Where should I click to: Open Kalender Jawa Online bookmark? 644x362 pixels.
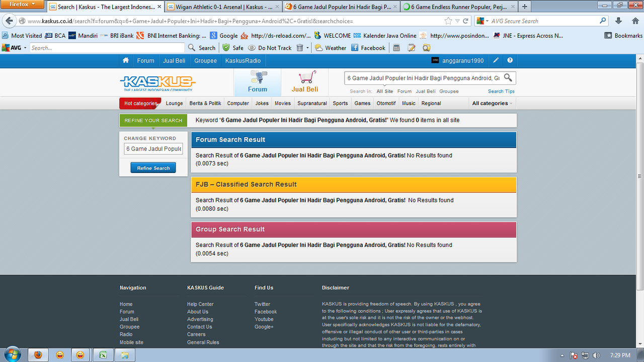pos(385,36)
